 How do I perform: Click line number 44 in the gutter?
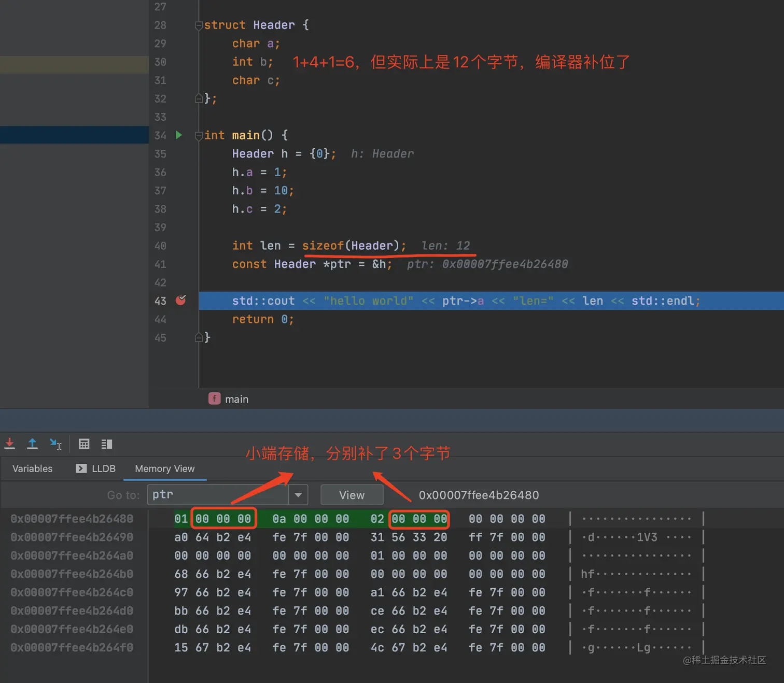click(x=160, y=319)
